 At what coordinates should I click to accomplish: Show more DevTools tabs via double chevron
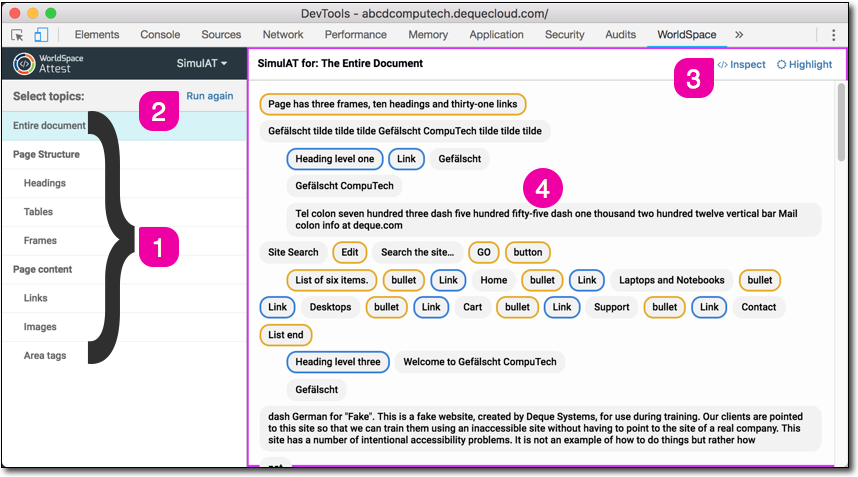pyautogui.click(x=739, y=34)
